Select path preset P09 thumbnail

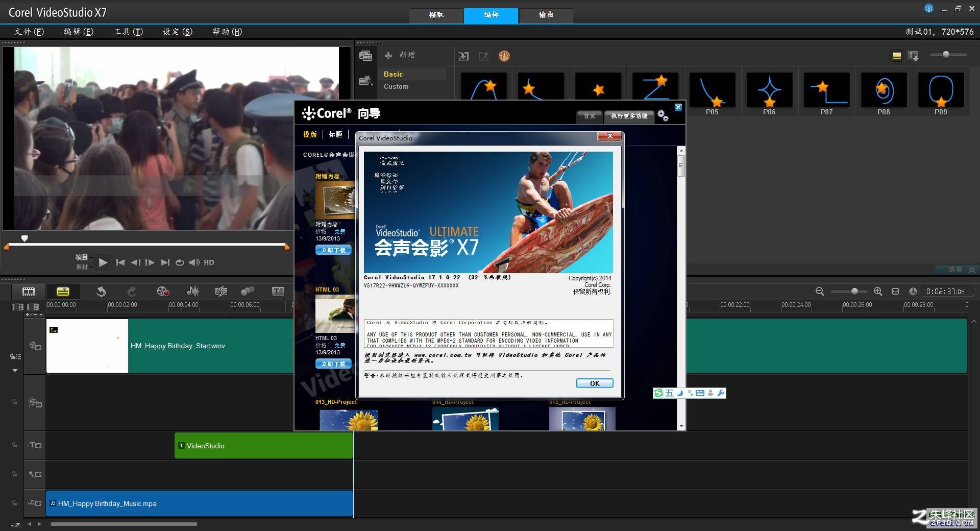pyautogui.click(x=941, y=90)
